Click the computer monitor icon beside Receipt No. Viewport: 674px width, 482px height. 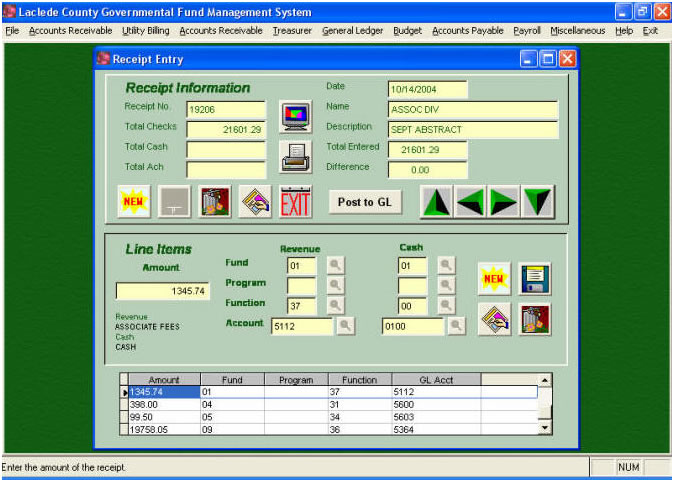point(295,117)
